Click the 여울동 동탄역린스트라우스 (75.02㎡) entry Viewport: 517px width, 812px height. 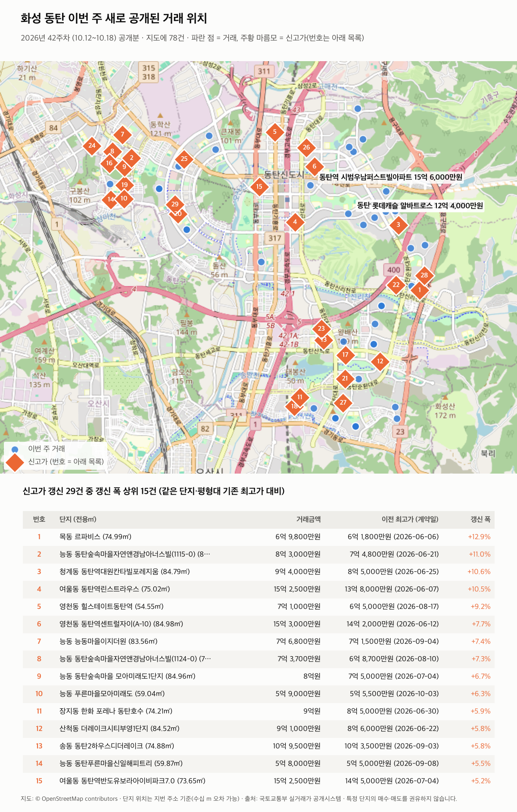point(115,589)
